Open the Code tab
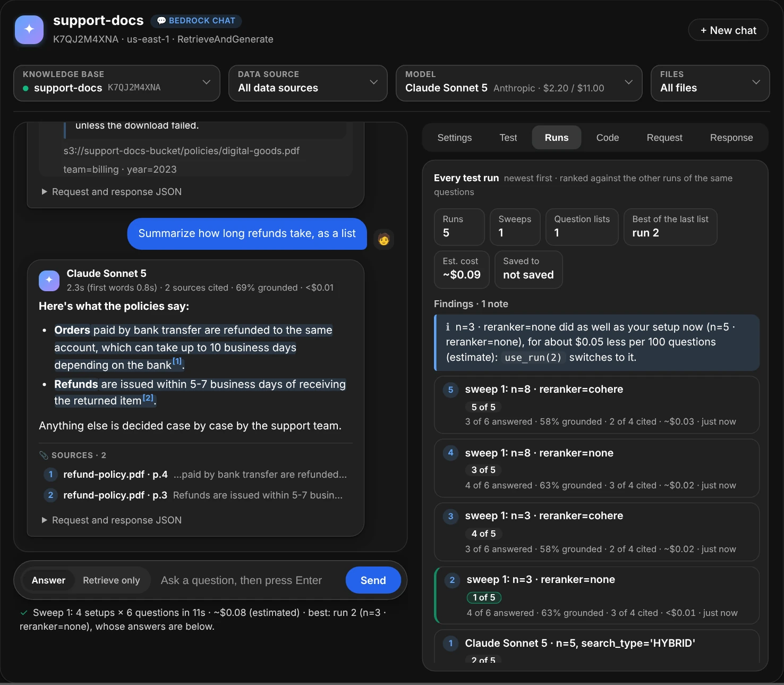 (x=608, y=138)
